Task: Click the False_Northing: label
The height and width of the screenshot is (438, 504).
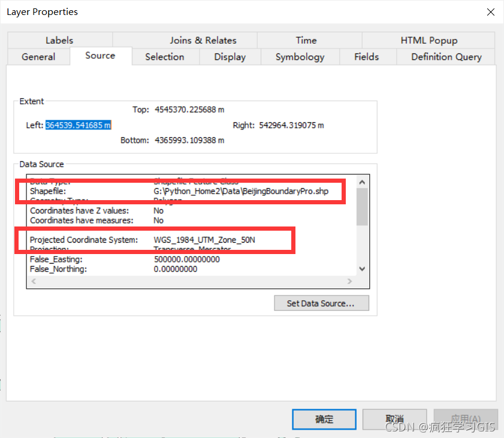Action: tap(59, 269)
